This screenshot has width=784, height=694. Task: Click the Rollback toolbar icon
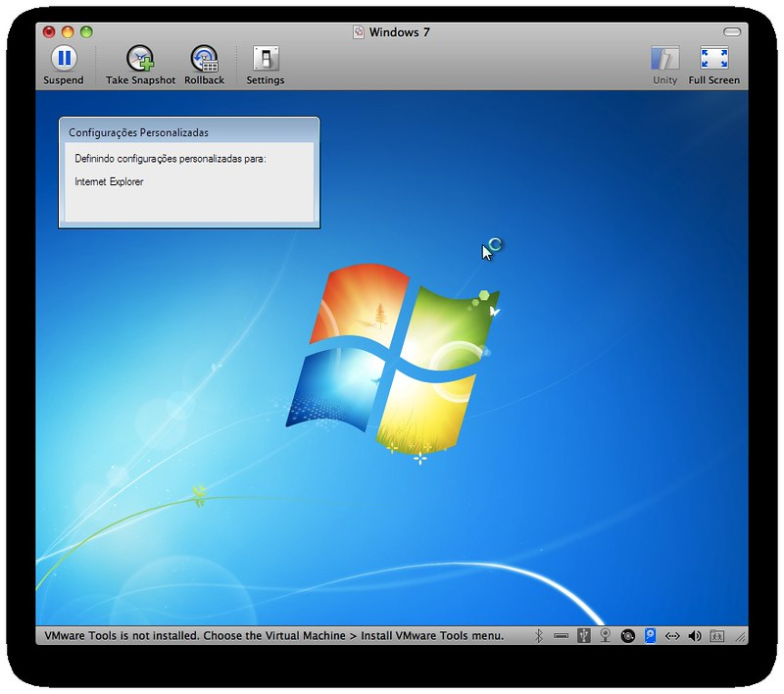pyautogui.click(x=204, y=65)
